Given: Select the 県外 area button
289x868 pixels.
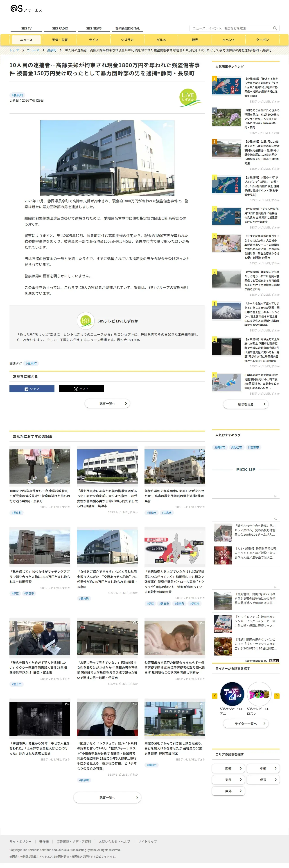Looking at the screenshot, I should (228, 791).
